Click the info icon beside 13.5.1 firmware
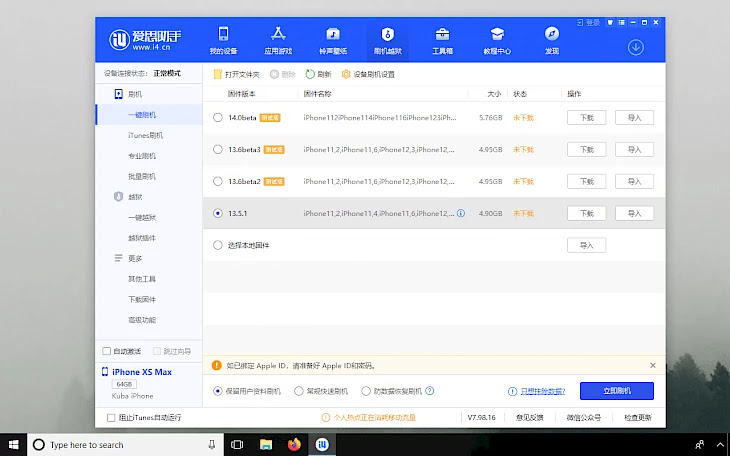This screenshot has width=730, height=456. [x=461, y=213]
